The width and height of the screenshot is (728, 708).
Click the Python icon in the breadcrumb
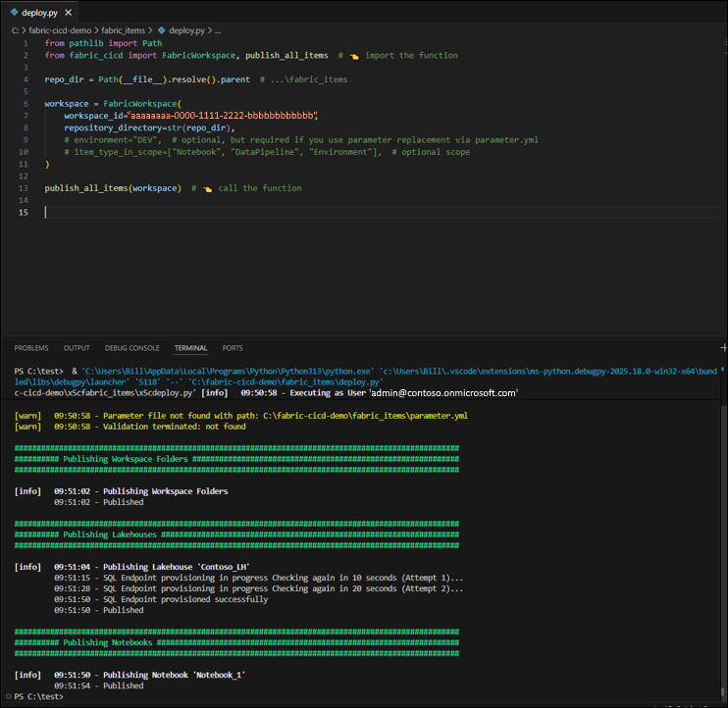162,30
